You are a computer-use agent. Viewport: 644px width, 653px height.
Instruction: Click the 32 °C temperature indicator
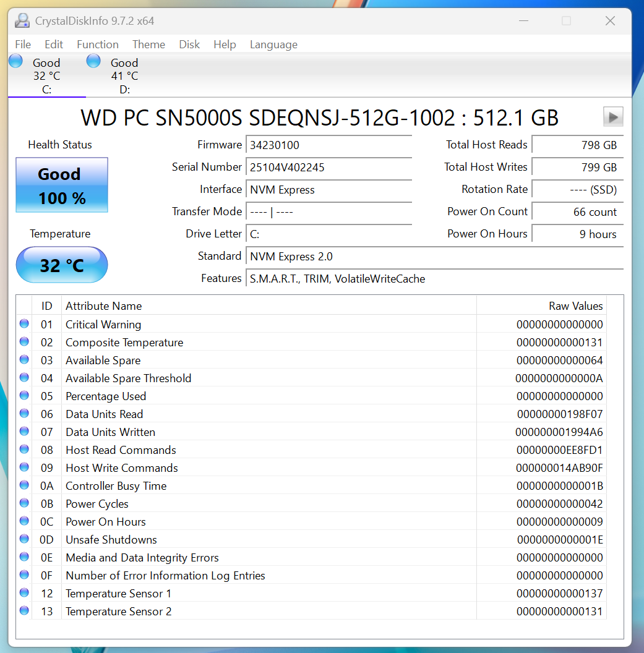(x=61, y=264)
